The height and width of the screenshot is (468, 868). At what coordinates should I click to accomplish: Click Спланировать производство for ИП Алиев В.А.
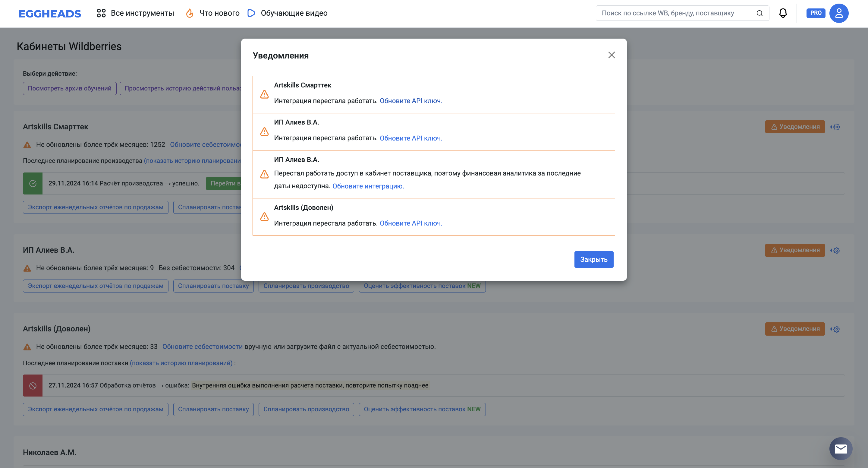pyautogui.click(x=306, y=286)
